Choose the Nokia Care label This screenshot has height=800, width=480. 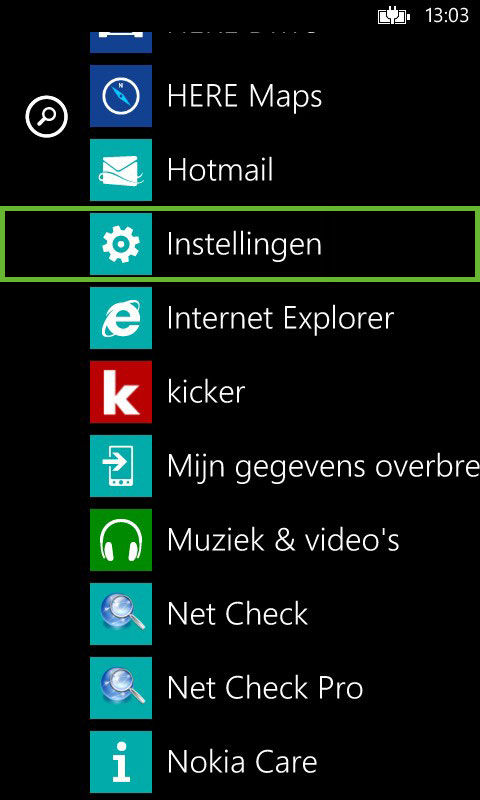242,762
